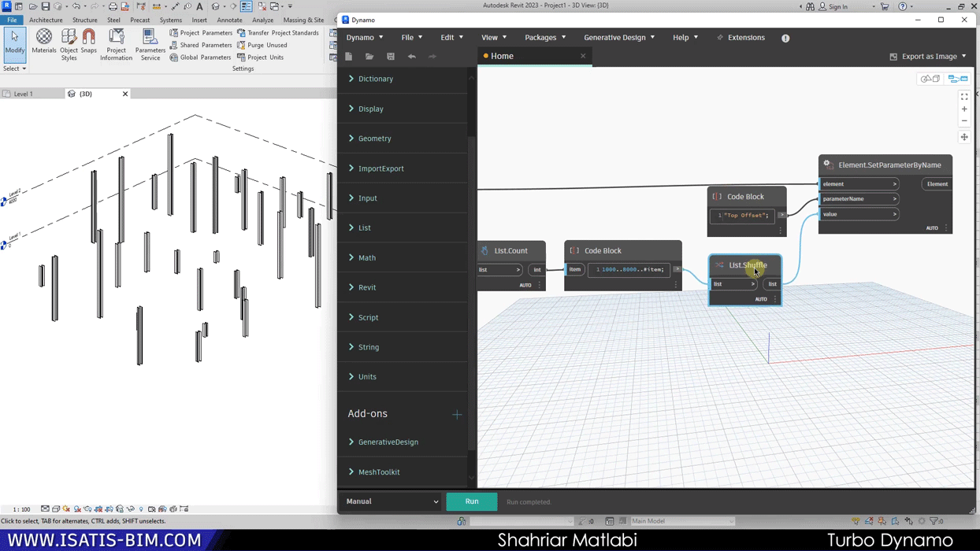Click the Dynamo notifications info icon
Screen dimensions: 980x551
pos(785,38)
